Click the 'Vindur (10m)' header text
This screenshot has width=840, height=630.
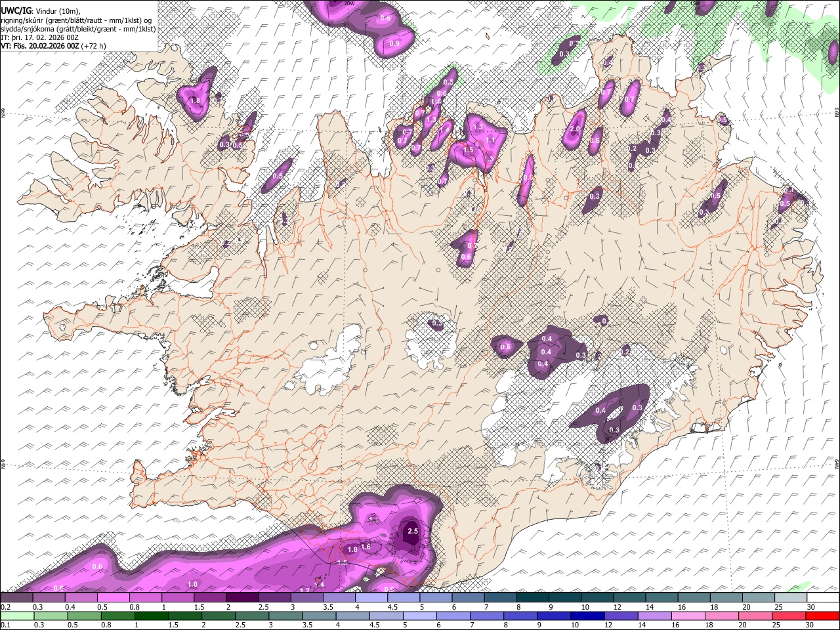[x=57, y=12]
